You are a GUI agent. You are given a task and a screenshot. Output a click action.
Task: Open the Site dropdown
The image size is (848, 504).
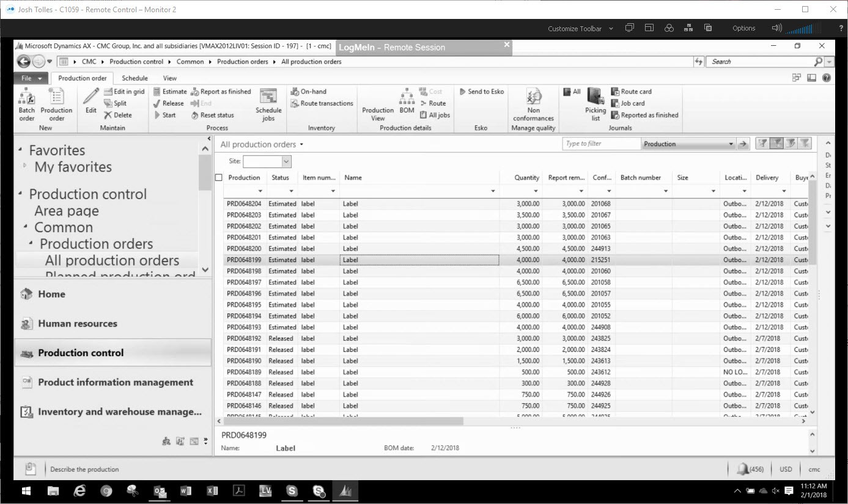coord(286,161)
